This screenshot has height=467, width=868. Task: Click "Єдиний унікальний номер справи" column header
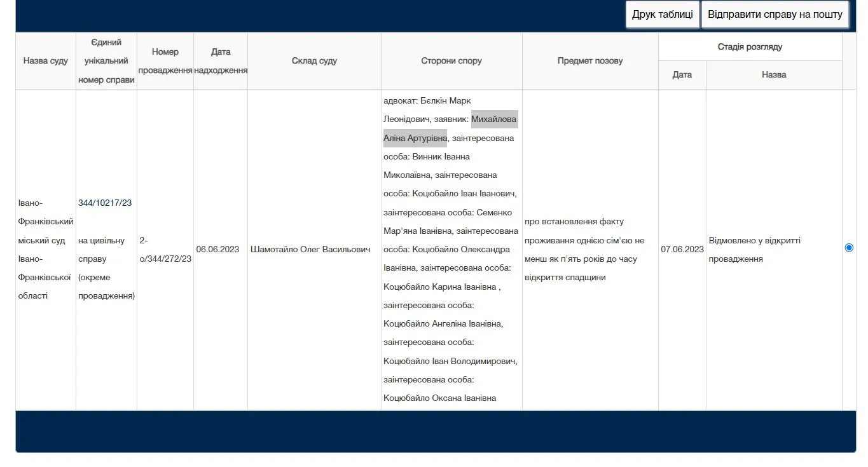106,61
